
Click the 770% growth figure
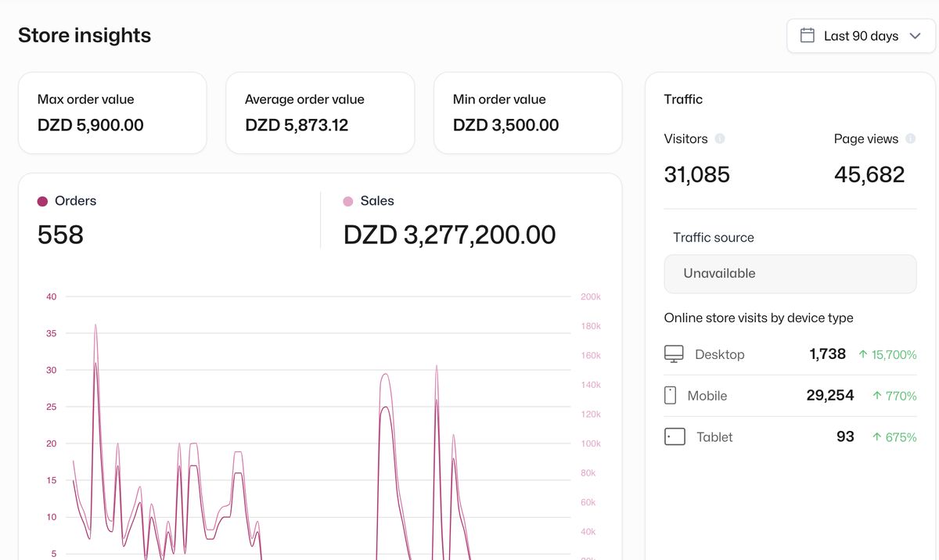(x=901, y=396)
